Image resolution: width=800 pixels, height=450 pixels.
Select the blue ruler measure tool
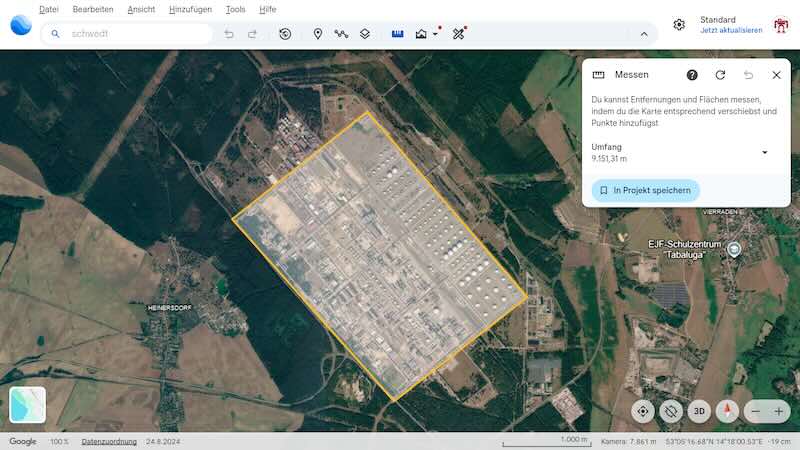click(x=397, y=34)
